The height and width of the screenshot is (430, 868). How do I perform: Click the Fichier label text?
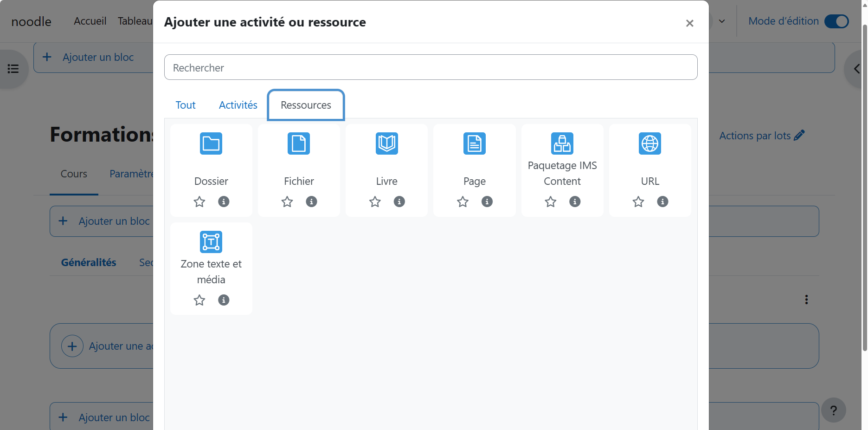coord(299,181)
